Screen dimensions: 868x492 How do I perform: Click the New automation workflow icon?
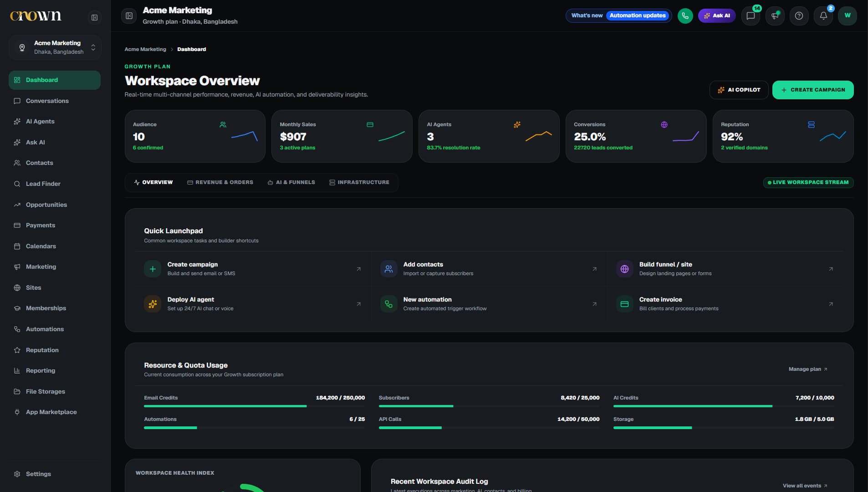coord(388,304)
